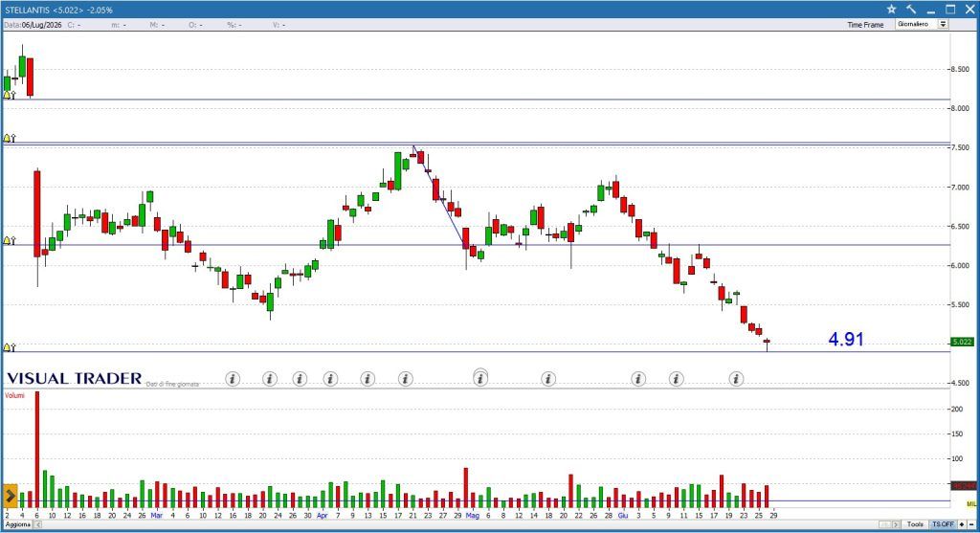Open the hammer settings icon in title bar
This screenshot has height=533, width=980.
(x=911, y=10)
